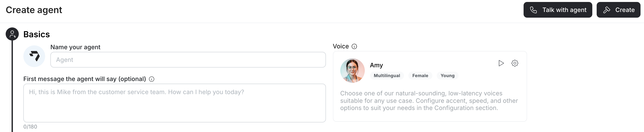
Task: Click the voice description paragraph
Action: click(x=429, y=101)
